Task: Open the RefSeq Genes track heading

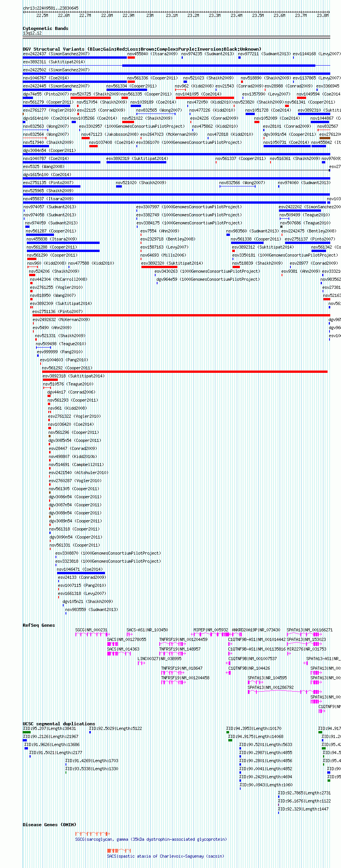Action: click(39, 625)
